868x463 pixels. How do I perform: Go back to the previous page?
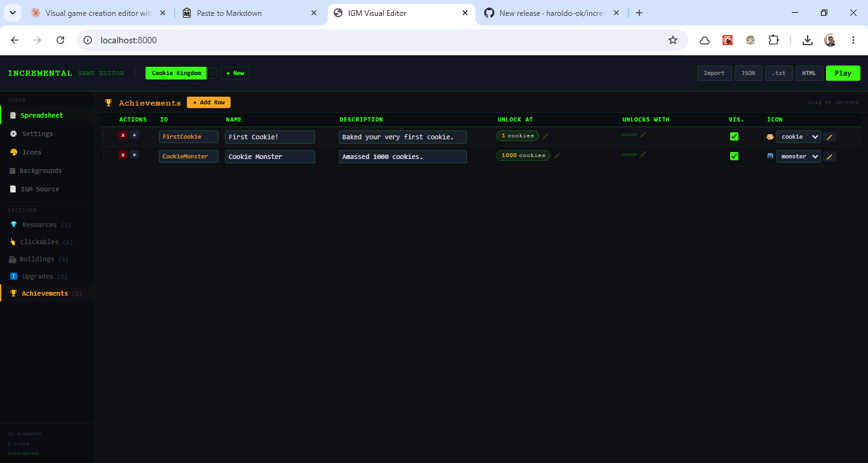coord(15,40)
